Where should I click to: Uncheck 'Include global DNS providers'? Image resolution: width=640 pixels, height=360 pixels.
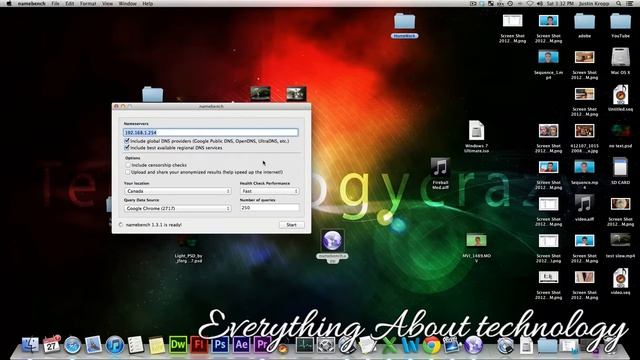[x=127, y=141]
